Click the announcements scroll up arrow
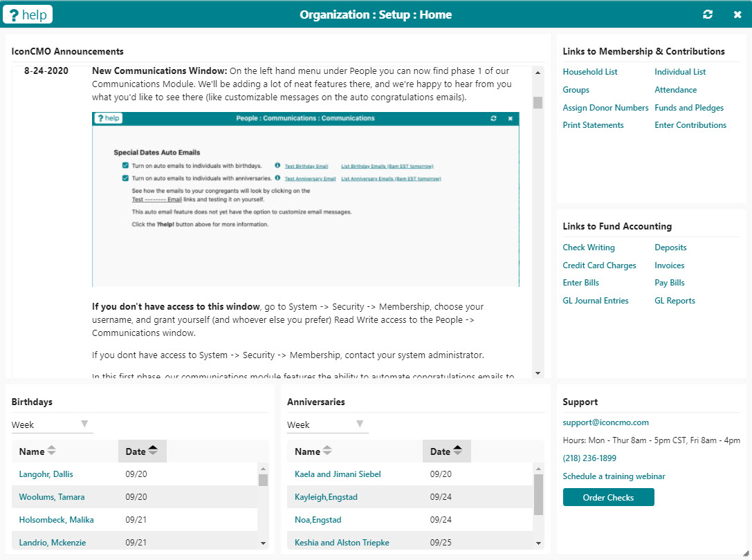Viewport: 752px width, 560px height. [x=538, y=73]
